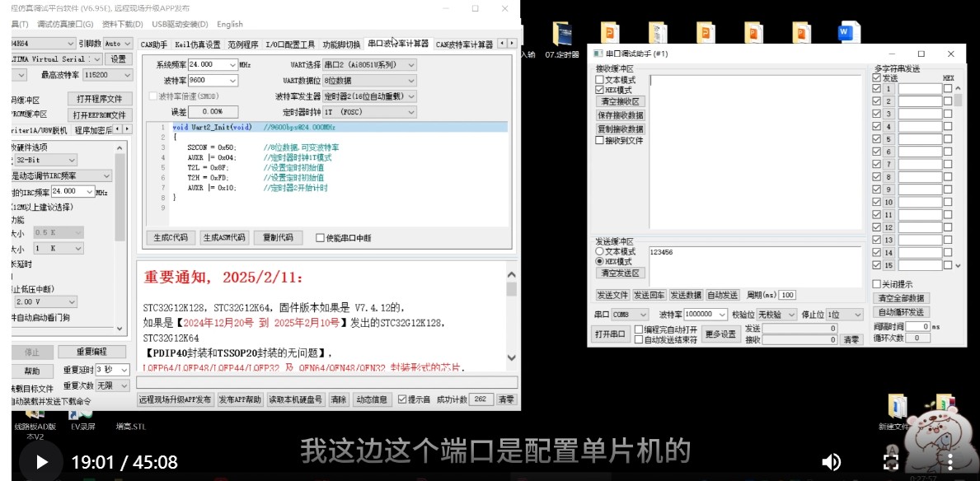
Task: Open the 线路板AD版 desktop shortcut
Action: 33,413
